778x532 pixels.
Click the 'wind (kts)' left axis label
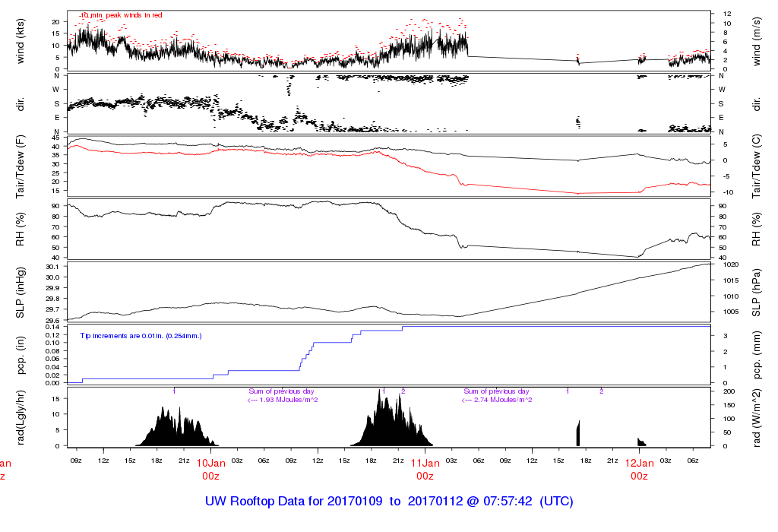point(21,42)
